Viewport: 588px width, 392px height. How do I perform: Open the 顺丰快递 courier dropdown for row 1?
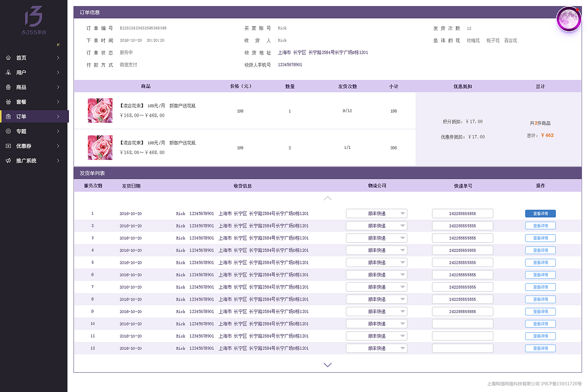pos(377,213)
